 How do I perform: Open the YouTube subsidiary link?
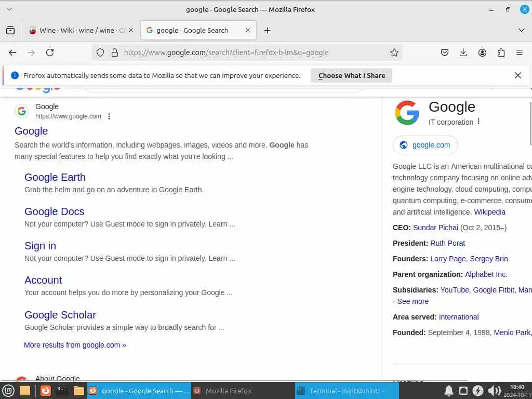coord(454,290)
